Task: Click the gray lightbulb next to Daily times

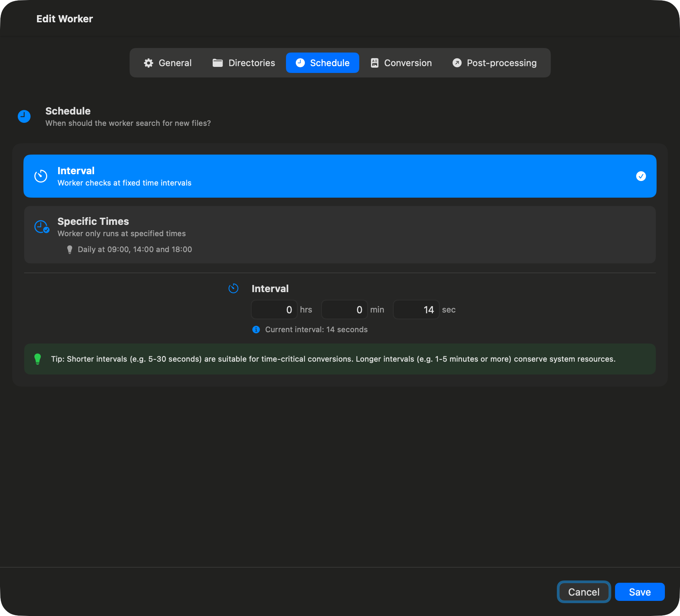Action: pyautogui.click(x=70, y=249)
